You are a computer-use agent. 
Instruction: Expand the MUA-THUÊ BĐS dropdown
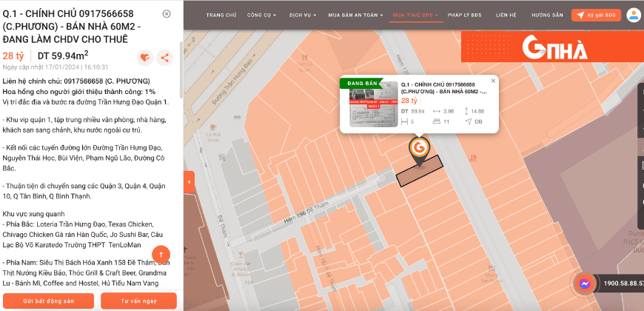[415, 16]
